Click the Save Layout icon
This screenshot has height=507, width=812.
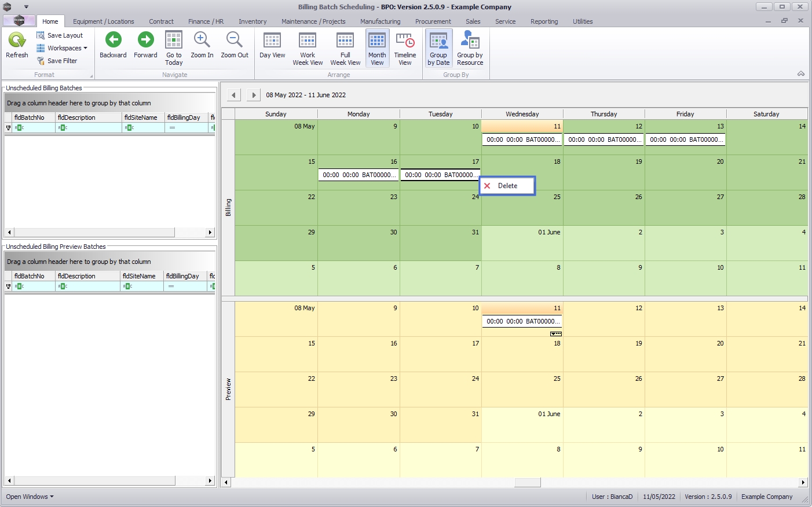pyautogui.click(x=41, y=35)
